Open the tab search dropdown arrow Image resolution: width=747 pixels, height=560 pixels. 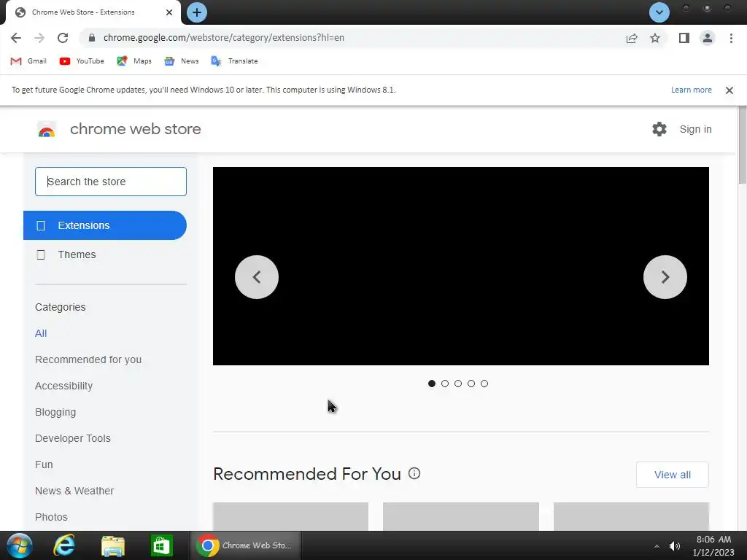pyautogui.click(x=659, y=12)
